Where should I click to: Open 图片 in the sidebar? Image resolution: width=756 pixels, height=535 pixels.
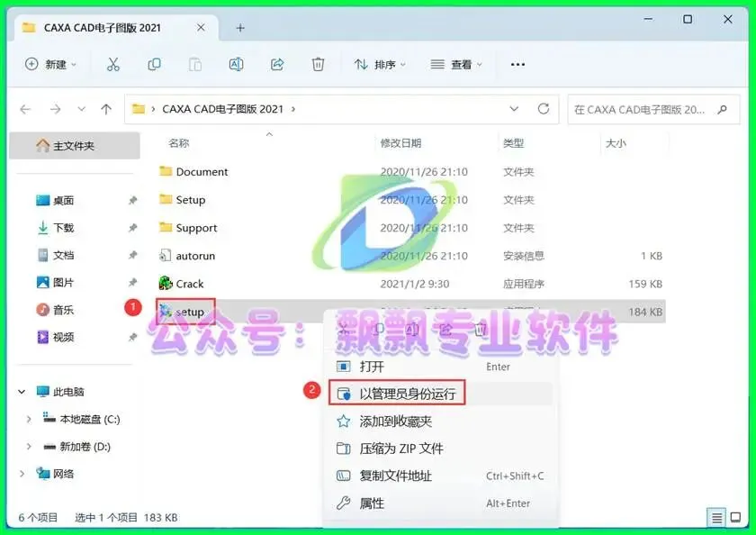[64, 283]
